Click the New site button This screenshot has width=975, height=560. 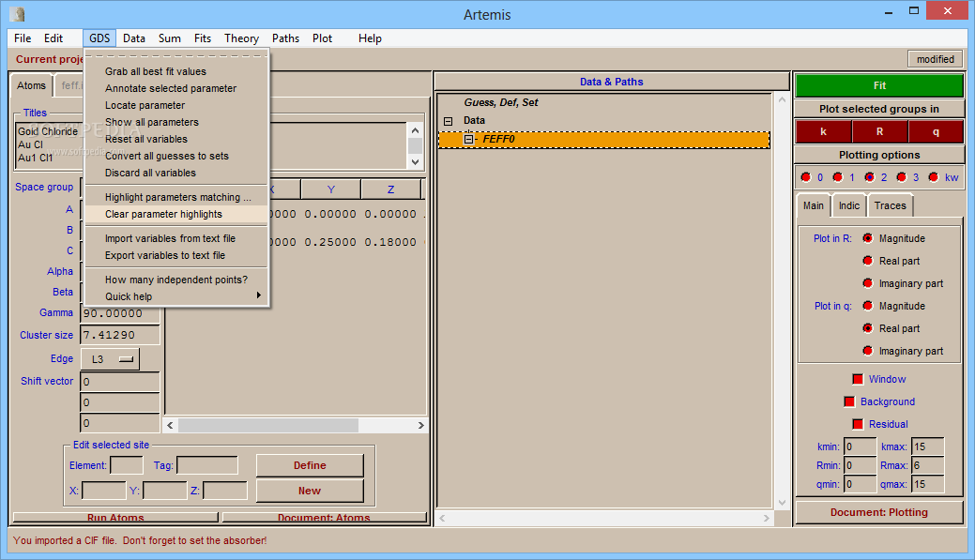pos(310,491)
